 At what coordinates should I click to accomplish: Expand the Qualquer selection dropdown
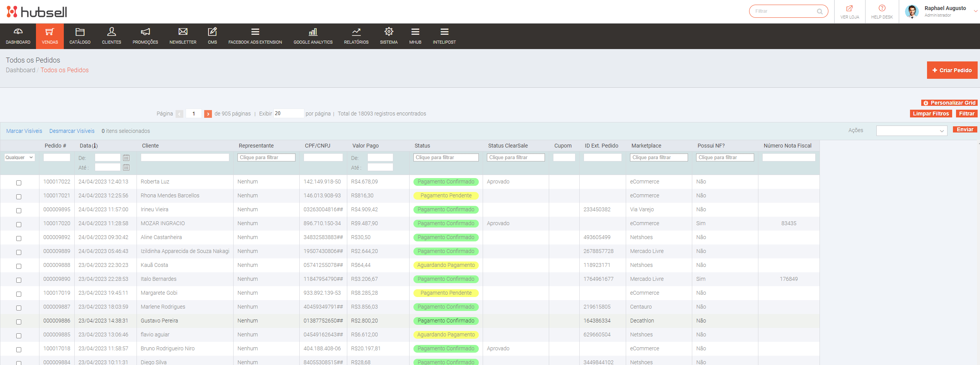click(19, 158)
